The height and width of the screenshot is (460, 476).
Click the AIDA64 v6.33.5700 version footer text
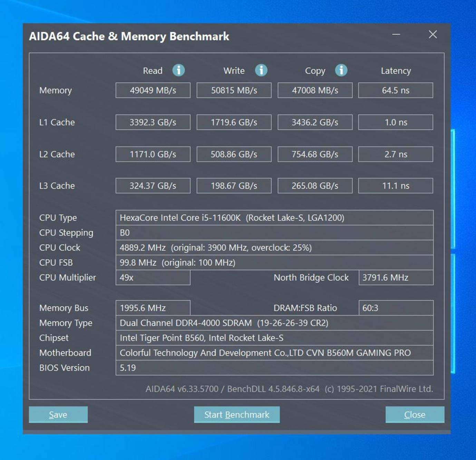coord(289,389)
